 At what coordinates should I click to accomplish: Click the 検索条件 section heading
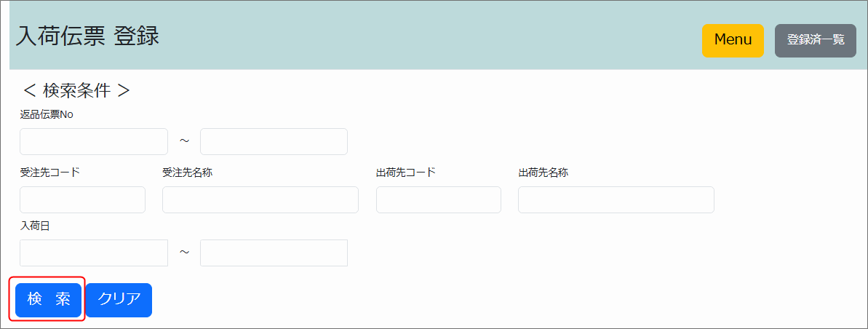pos(76,90)
